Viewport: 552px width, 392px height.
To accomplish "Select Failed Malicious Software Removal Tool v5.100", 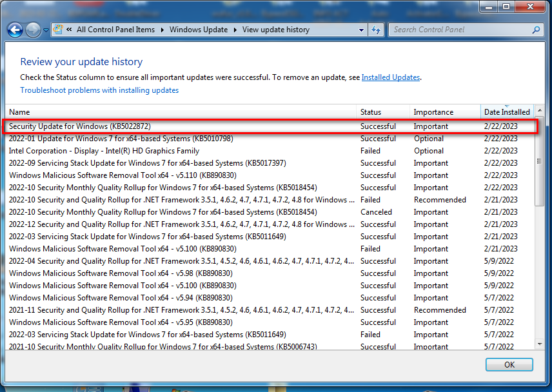I will pyautogui.click(x=270, y=249).
